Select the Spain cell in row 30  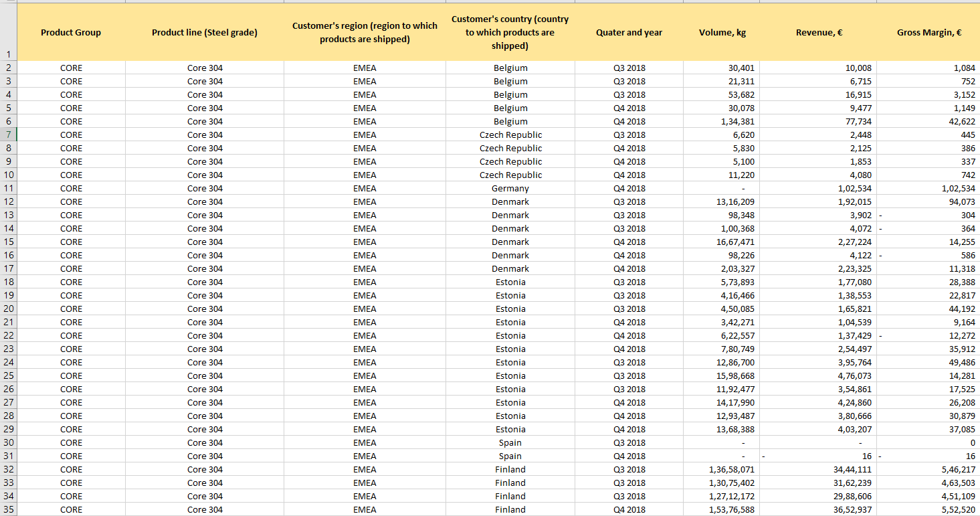click(510, 442)
